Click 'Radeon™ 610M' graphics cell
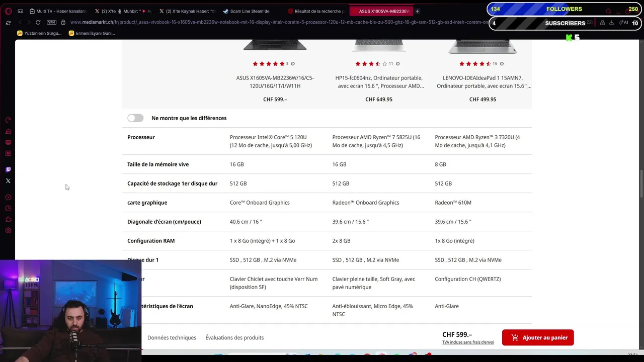The image size is (644, 362). point(453,203)
